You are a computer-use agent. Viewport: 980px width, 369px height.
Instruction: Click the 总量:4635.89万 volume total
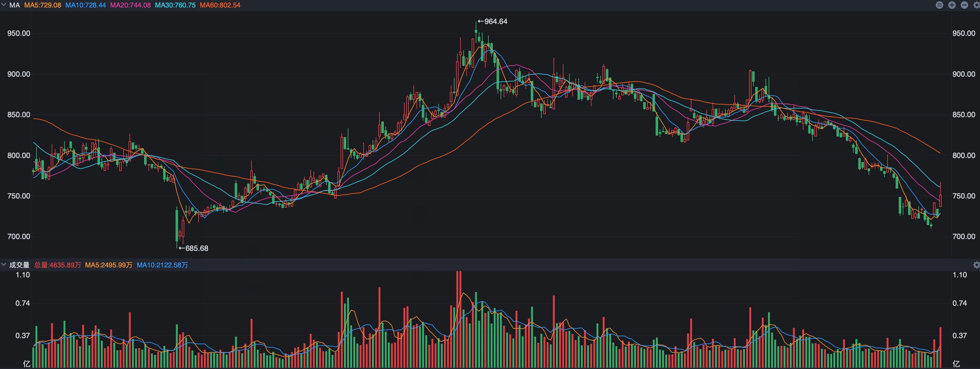[58, 265]
